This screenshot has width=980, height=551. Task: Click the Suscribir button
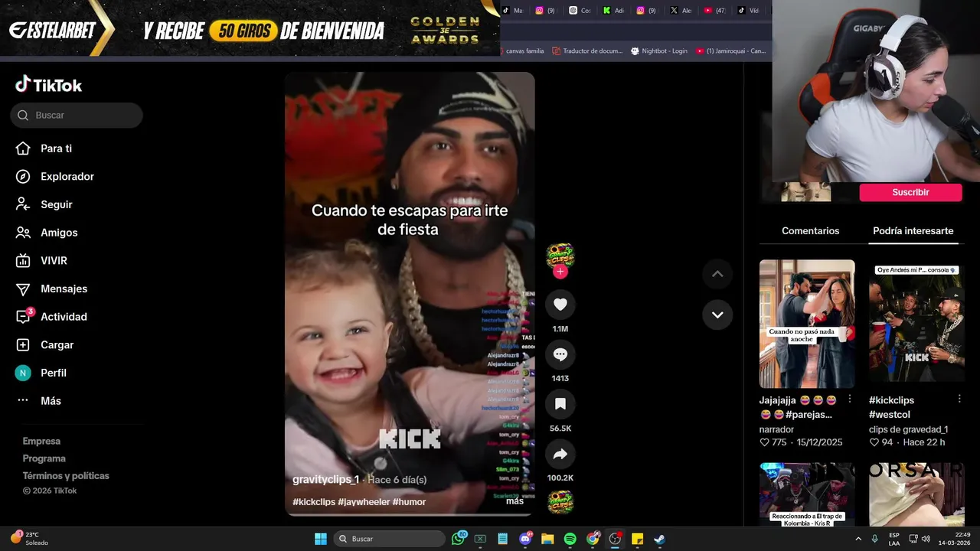coord(910,192)
